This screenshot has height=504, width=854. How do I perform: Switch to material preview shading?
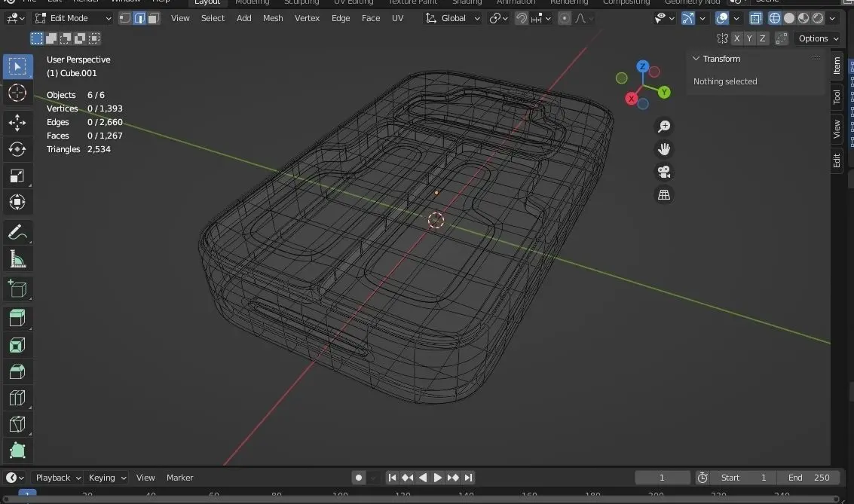803,19
